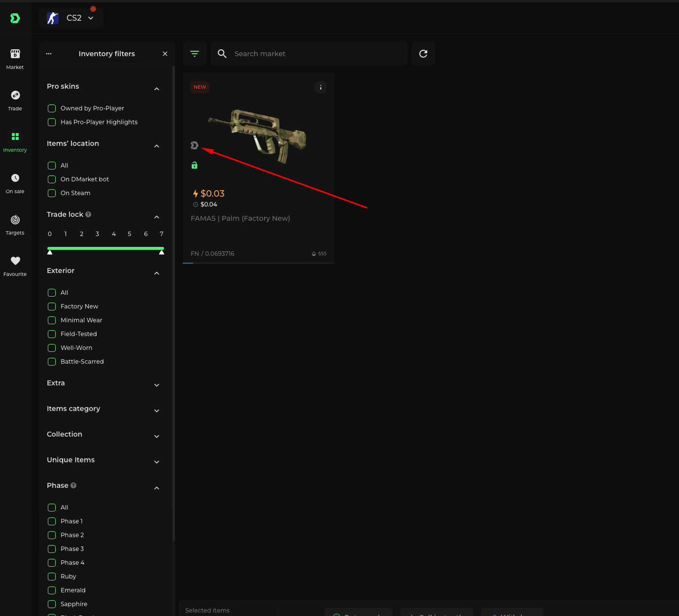Open the Market section icon
Screen dimensions: 679x616
click(x=15, y=54)
